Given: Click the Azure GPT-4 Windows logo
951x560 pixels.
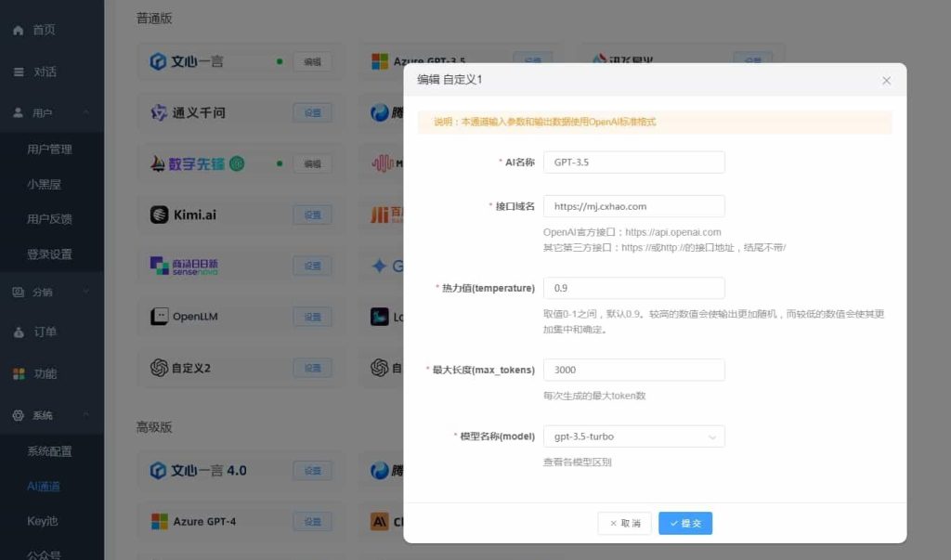Looking at the screenshot, I should 160,521.
